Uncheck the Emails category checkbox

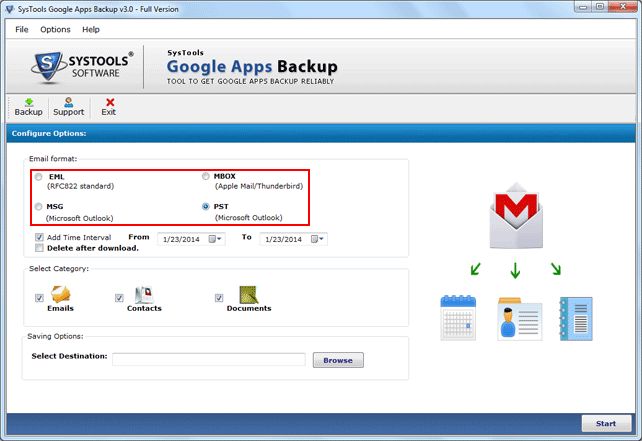[x=39, y=298]
